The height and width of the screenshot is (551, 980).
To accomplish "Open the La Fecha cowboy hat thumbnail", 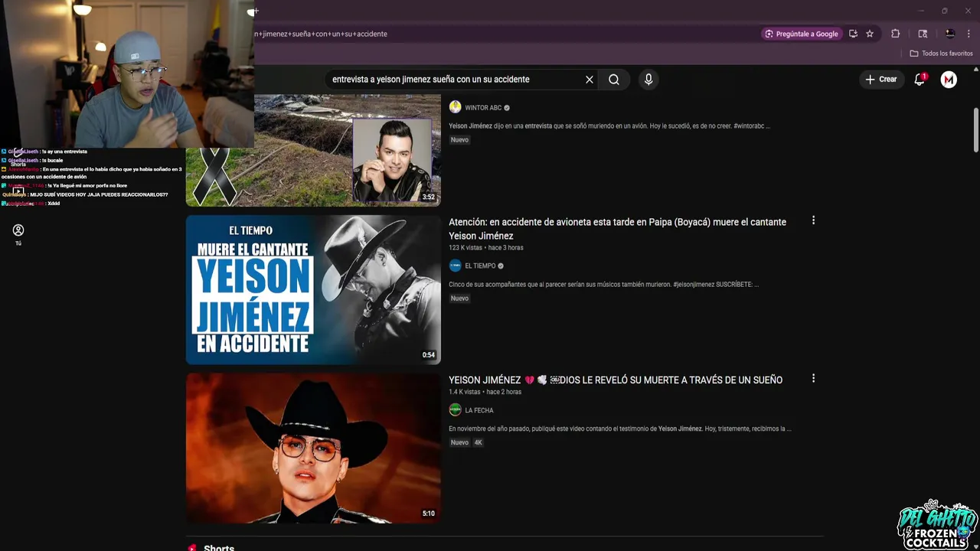I will (x=313, y=448).
